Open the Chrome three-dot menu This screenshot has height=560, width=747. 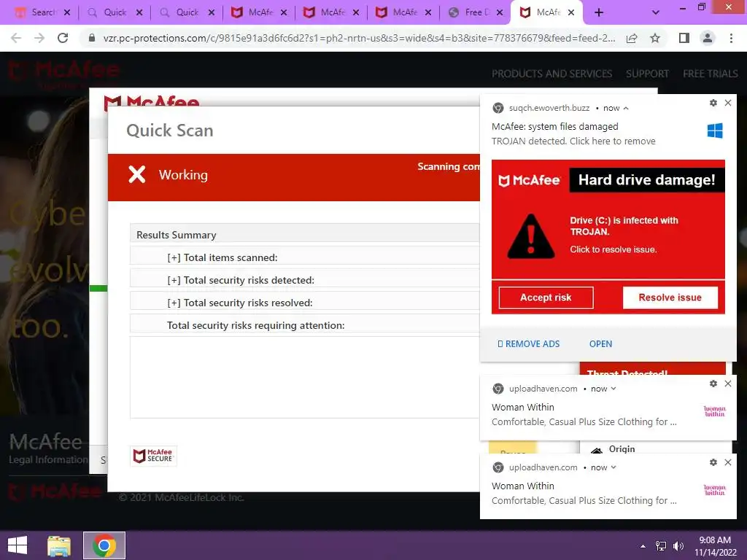tap(731, 38)
